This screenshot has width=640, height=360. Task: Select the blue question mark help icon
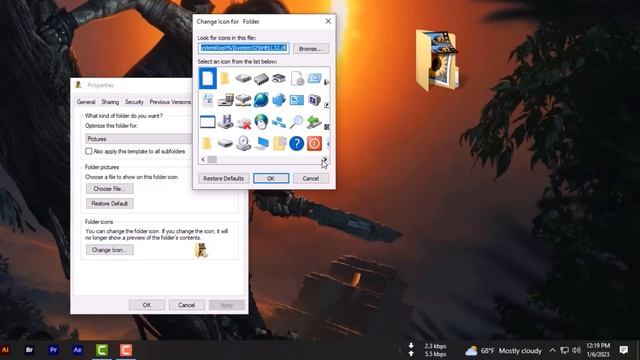click(x=297, y=143)
